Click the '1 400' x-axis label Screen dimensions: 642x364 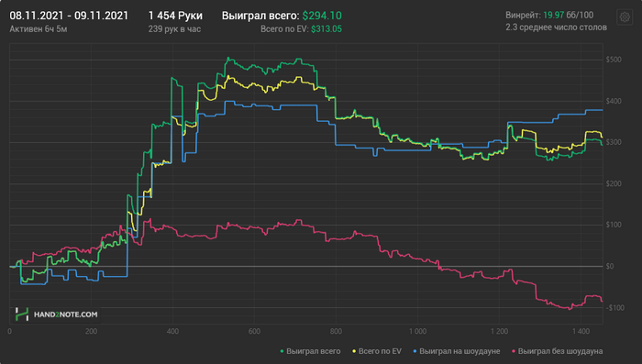point(581,331)
